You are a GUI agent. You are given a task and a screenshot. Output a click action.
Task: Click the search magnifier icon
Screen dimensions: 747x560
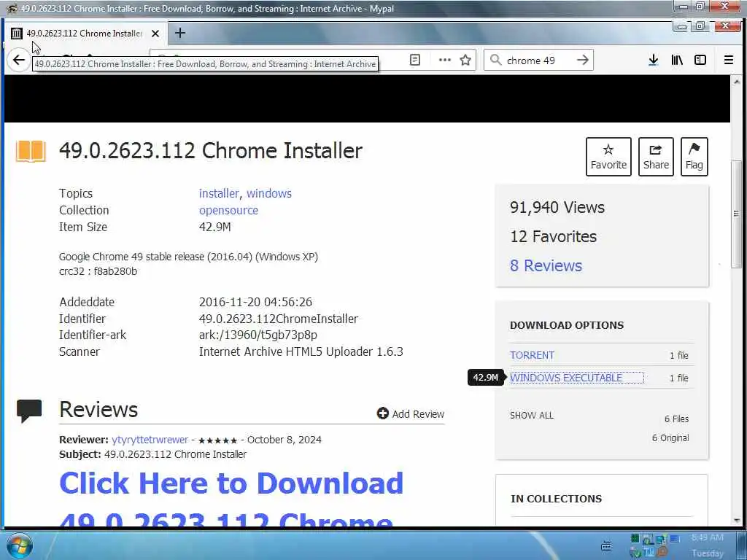click(495, 60)
